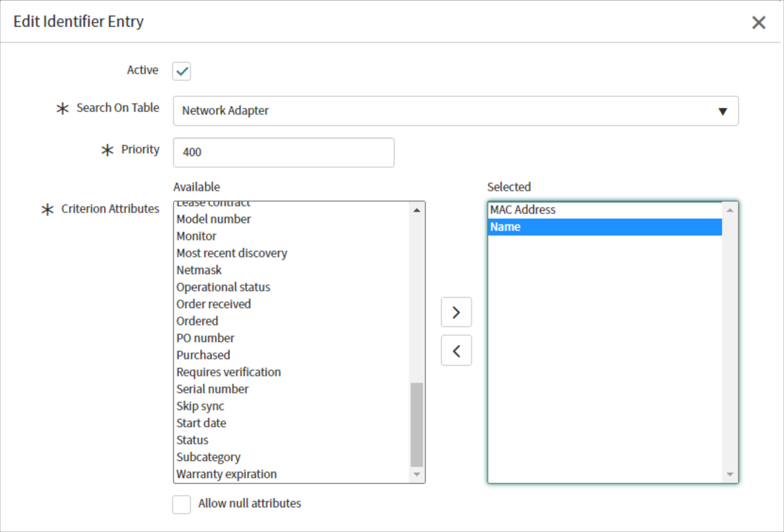The width and height of the screenshot is (784, 532).
Task: Move selected attribute to Selected list
Action: (456, 312)
